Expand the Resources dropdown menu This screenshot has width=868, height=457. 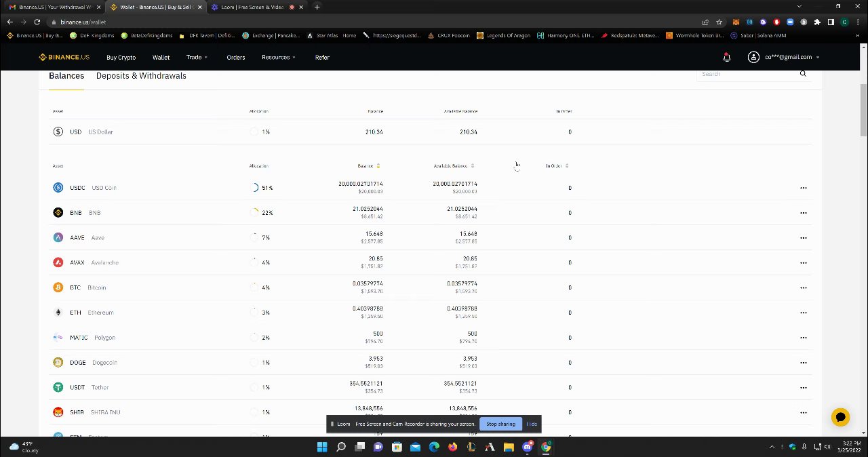[x=279, y=57]
